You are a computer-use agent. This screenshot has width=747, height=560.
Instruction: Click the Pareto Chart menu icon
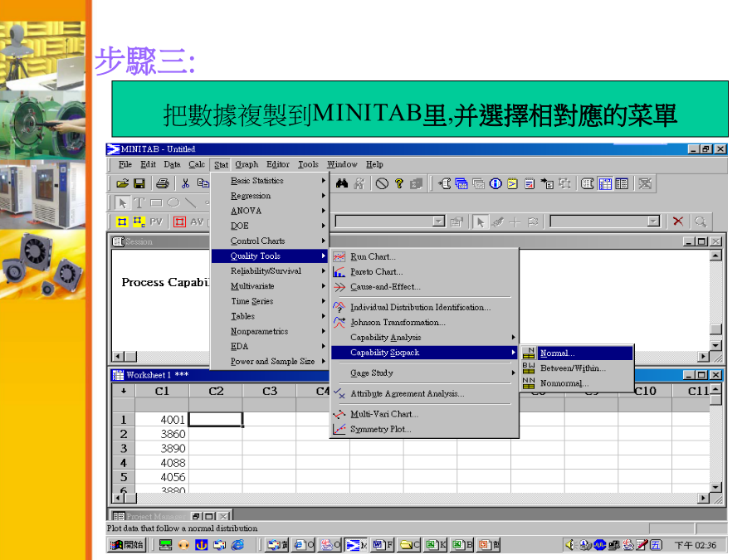[x=339, y=272]
